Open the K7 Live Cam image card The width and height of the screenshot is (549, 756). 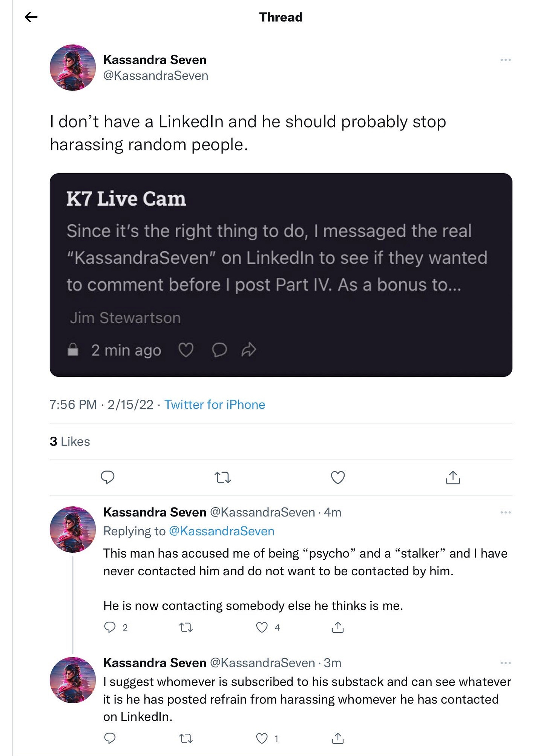[281, 275]
